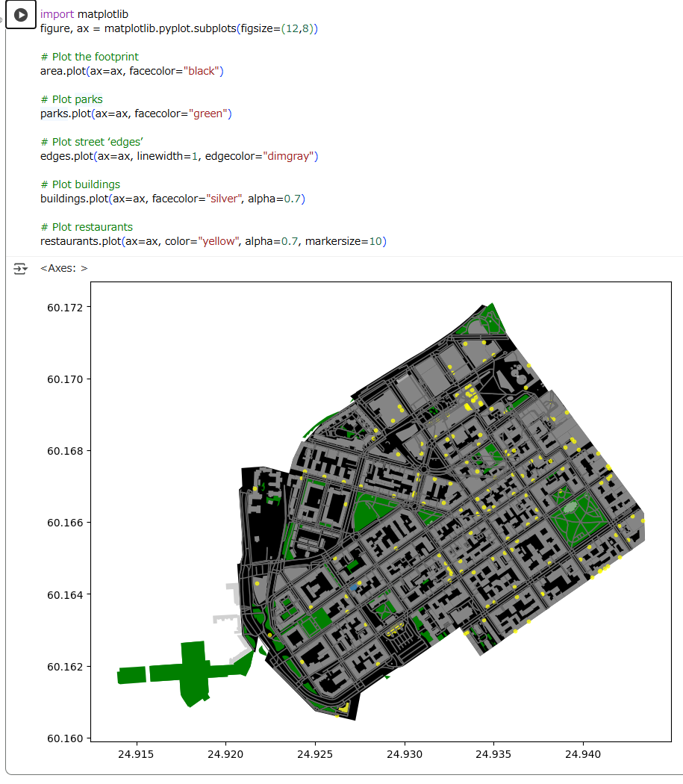Click the restaurants.plot yellow code line
Viewport: 683px width, 784px height.
click(x=213, y=241)
